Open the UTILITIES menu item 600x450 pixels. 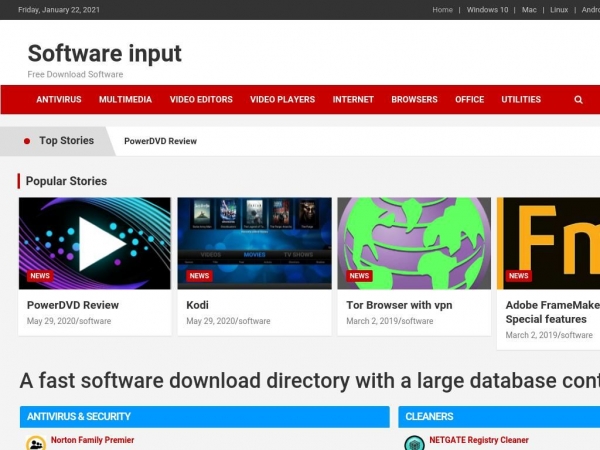click(521, 99)
